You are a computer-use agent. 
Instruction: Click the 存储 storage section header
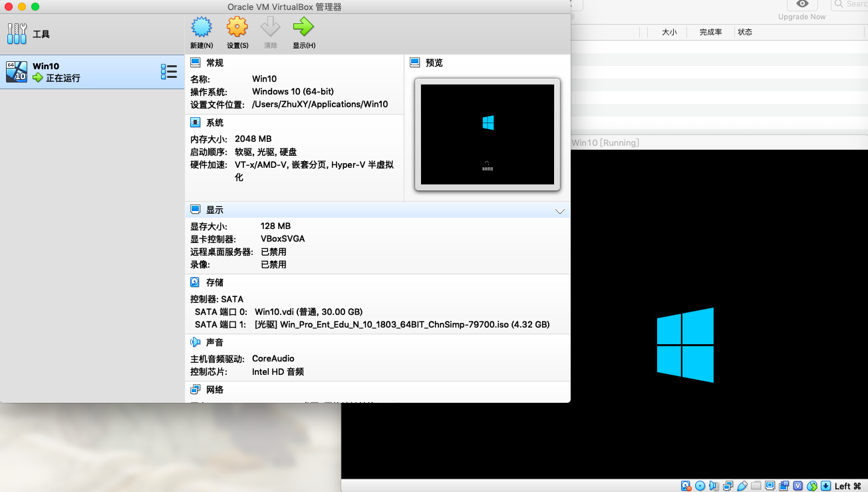click(214, 282)
